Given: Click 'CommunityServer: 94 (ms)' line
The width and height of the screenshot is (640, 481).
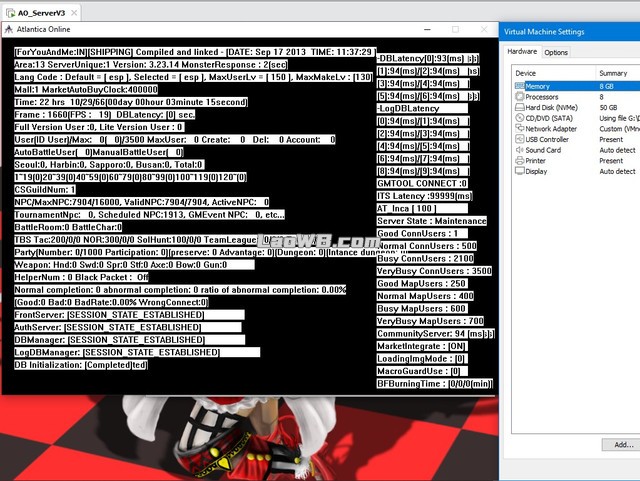Looking at the screenshot, I should pos(436,334).
